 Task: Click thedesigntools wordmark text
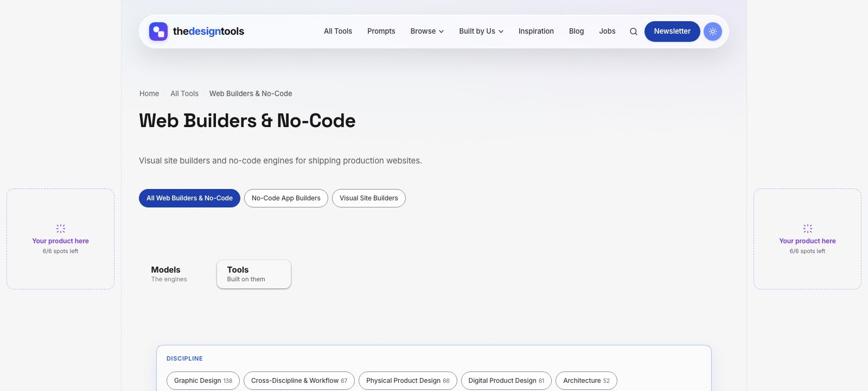coord(208,31)
